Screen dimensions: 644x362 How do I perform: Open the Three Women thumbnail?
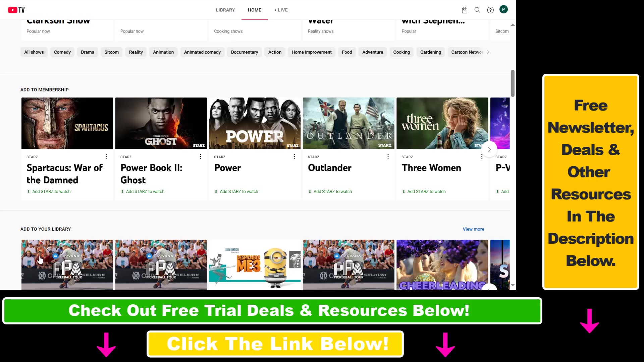coord(442,123)
